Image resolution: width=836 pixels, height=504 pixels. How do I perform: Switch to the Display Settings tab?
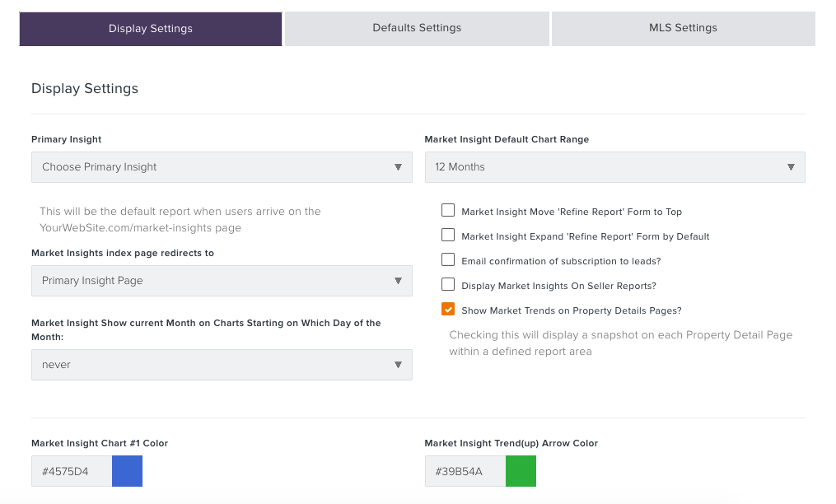click(151, 29)
